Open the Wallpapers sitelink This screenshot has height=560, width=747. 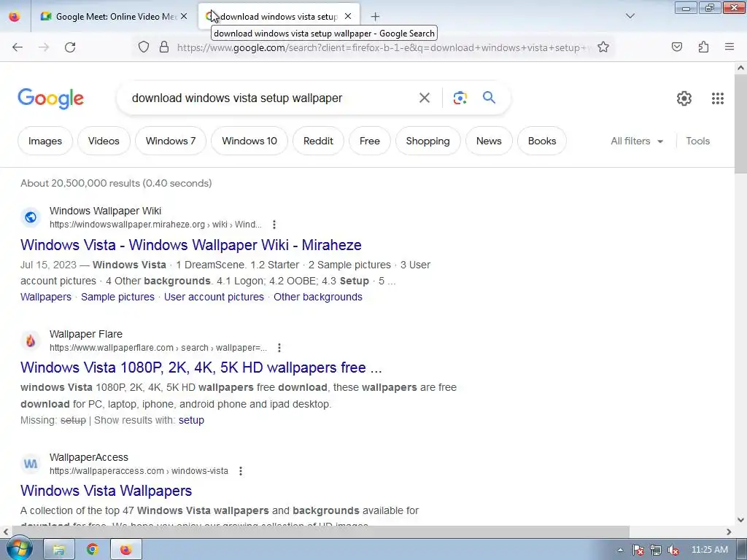point(46,297)
